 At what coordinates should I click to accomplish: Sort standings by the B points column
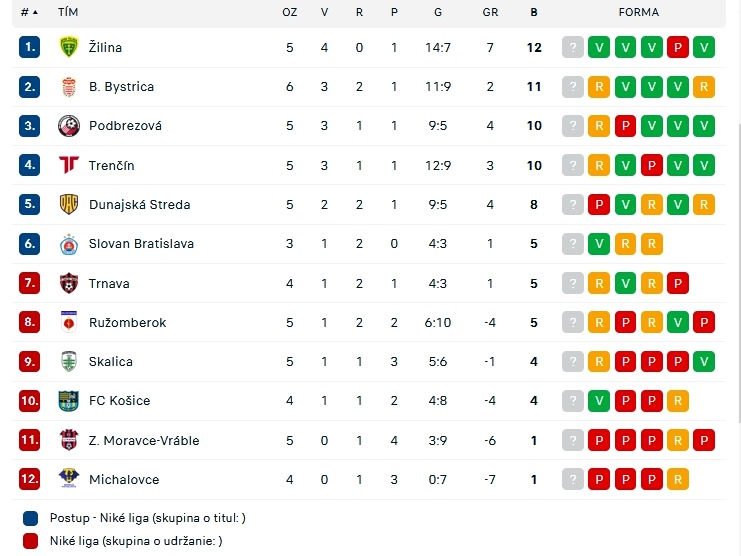[534, 12]
